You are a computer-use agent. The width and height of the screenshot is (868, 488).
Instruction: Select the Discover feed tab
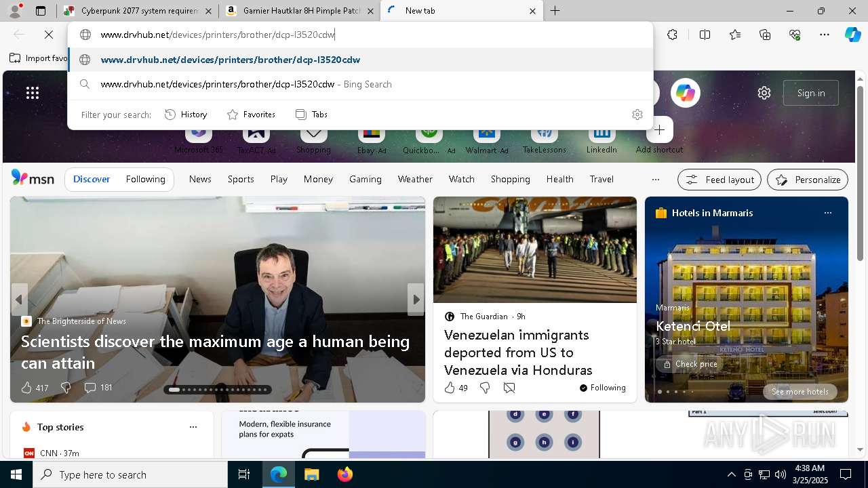click(x=92, y=180)
